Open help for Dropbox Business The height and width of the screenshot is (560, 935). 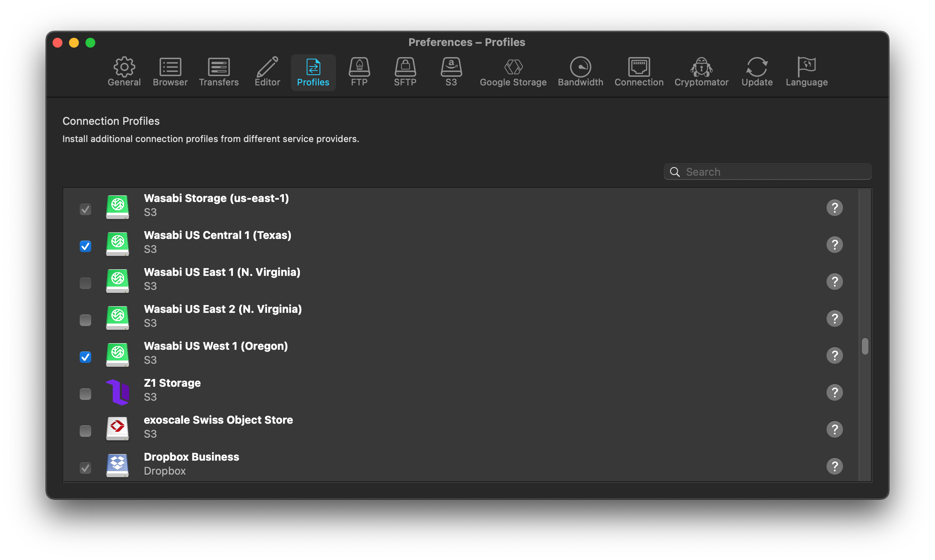click(835, 466)
